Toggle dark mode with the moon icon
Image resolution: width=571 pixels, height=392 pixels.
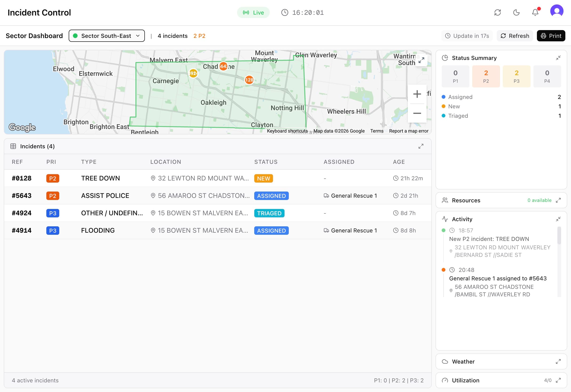pos(516,12)
